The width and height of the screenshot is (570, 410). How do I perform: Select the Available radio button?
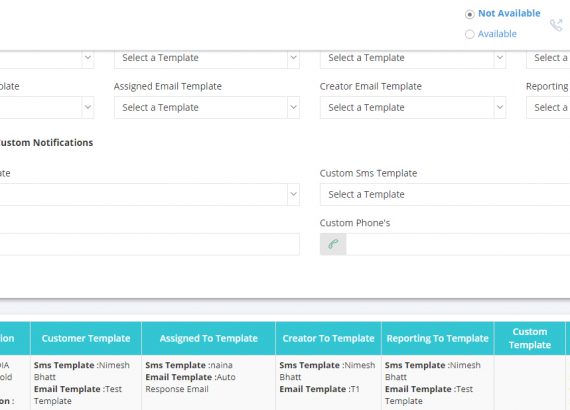point(470,34)
